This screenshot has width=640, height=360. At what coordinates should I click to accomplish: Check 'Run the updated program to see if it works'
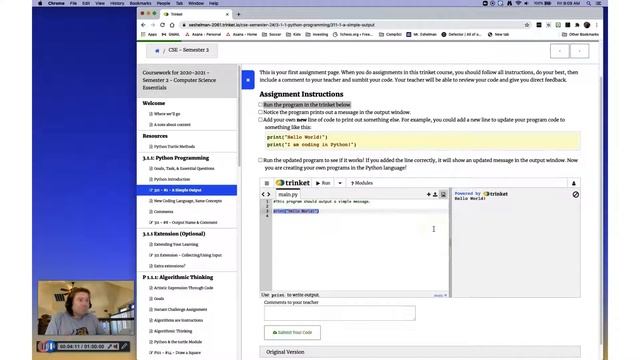pyautogui.click(x=260, y=160)
